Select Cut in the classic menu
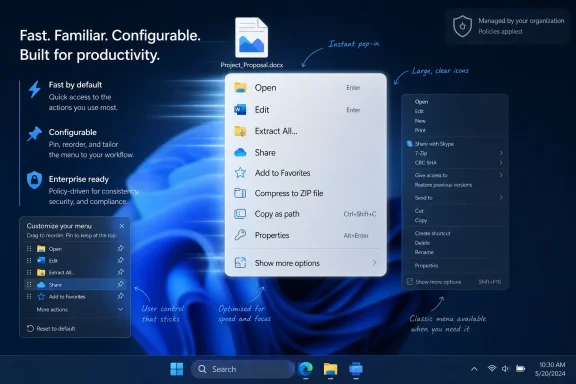Image resolution: width=576 pixels, height=384 pixels. click(x=419, y=211)
